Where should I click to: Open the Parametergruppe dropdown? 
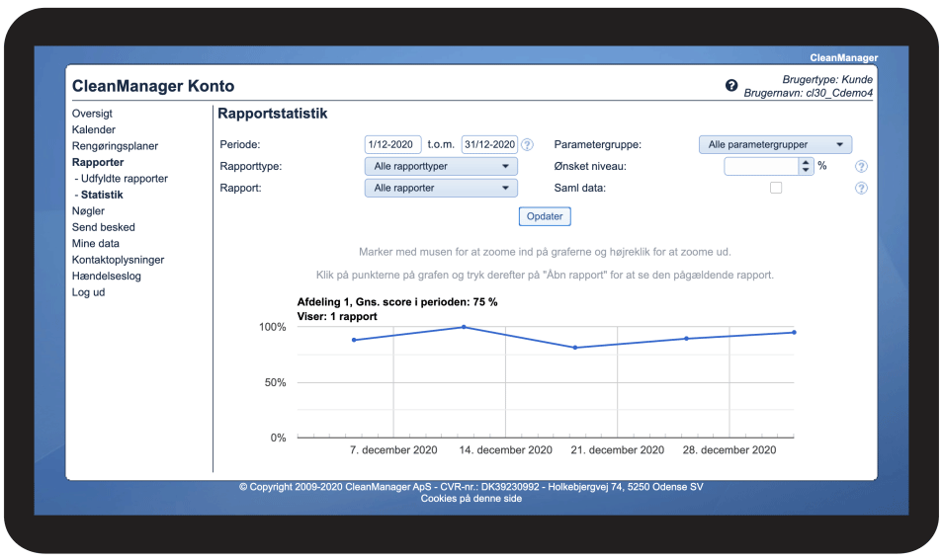coord(775,144)
